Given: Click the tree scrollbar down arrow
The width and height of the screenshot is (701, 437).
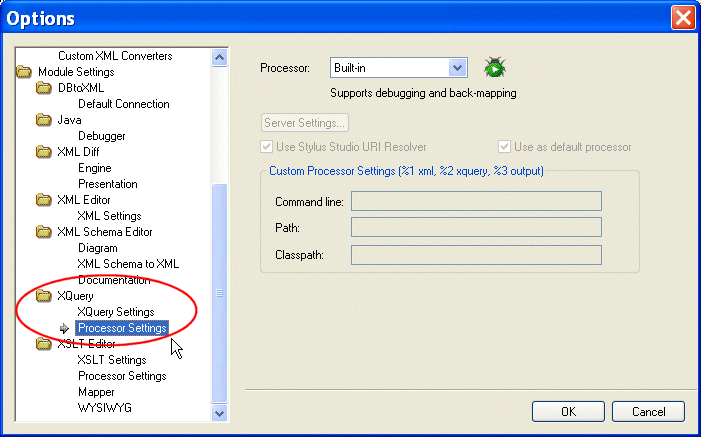Looking at the screenshot, I should point(220,412).
